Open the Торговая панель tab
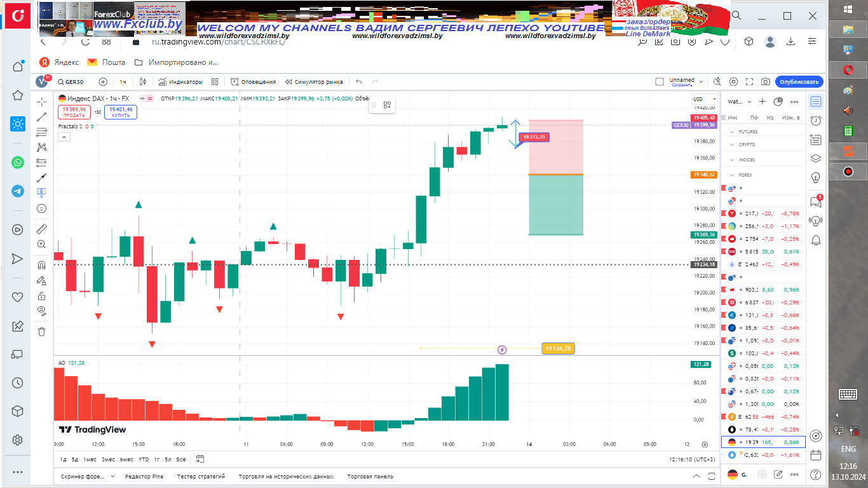868x488 pixels. point(370,476)
